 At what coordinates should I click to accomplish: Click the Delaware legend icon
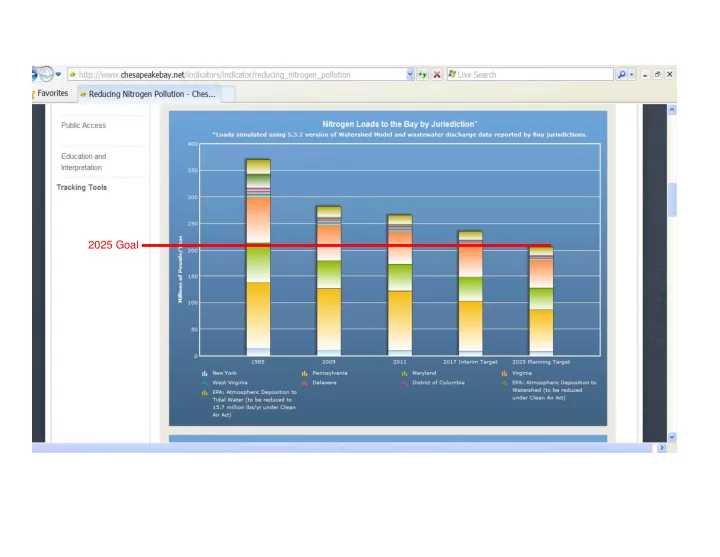(x=304, y=383)
